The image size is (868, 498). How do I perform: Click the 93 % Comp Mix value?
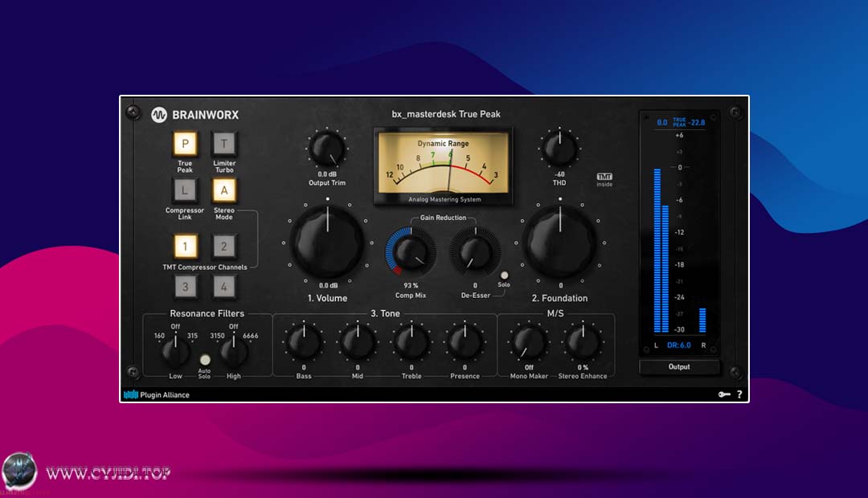411,285
